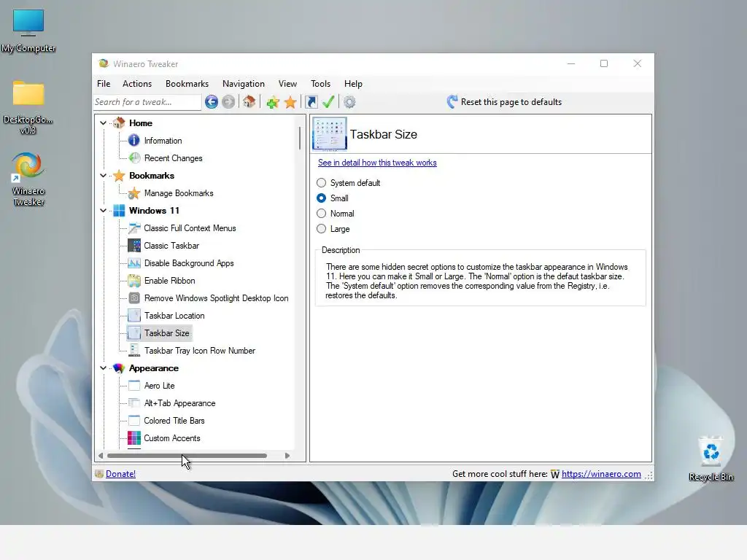Open bookmarks with the orange star toolbar icon

click(290, 102)
